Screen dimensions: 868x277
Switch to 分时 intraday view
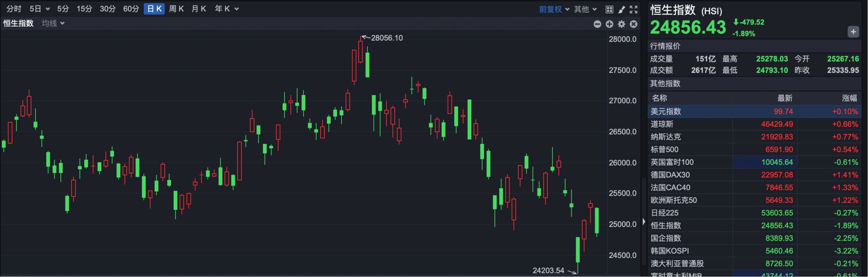(x=14, y=9)
